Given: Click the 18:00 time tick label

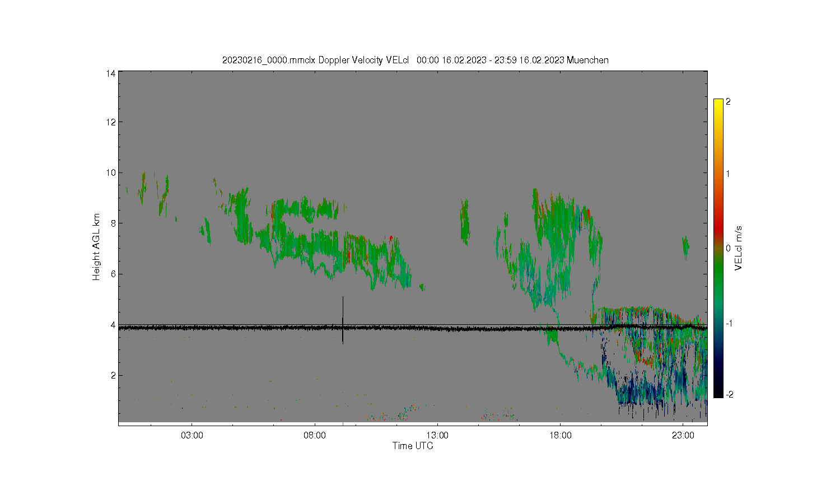Looking at the screenshot, I should (560, 435).
